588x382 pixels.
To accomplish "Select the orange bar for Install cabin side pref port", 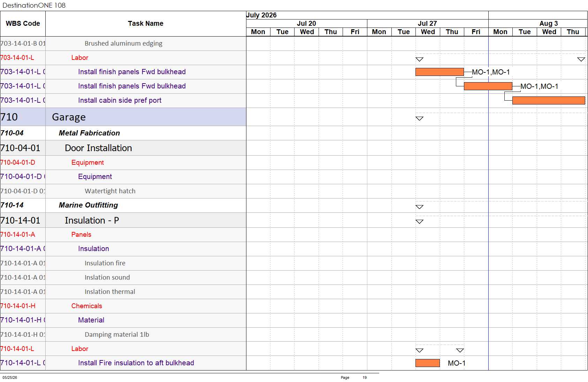I will pyautogui.click(x=549, y=100).
